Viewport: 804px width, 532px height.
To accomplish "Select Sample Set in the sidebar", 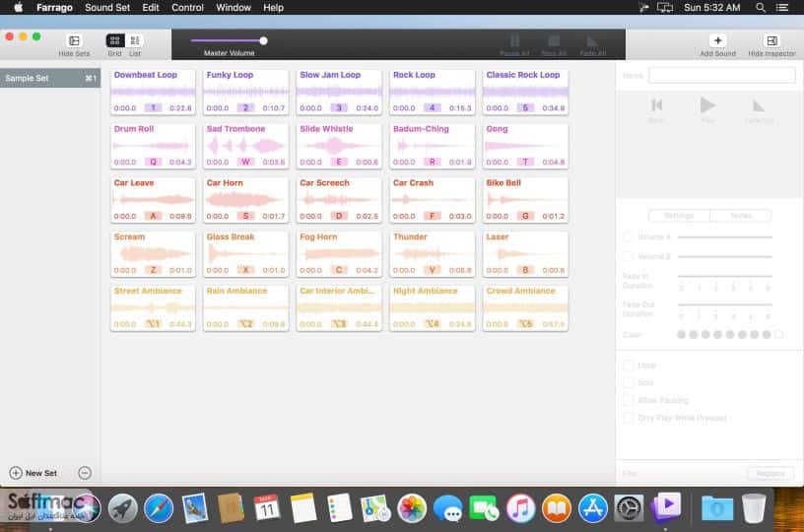I will 50,79.
